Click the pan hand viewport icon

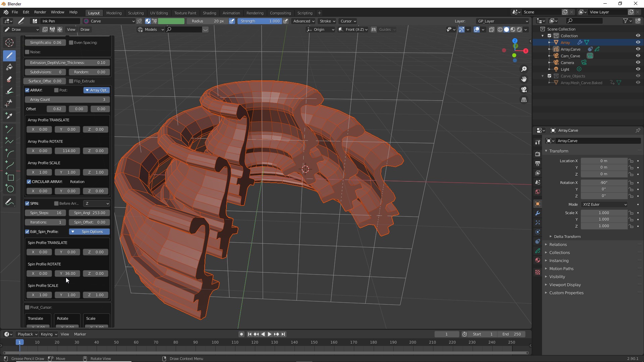pyautogui.click(x=524, y=79)
